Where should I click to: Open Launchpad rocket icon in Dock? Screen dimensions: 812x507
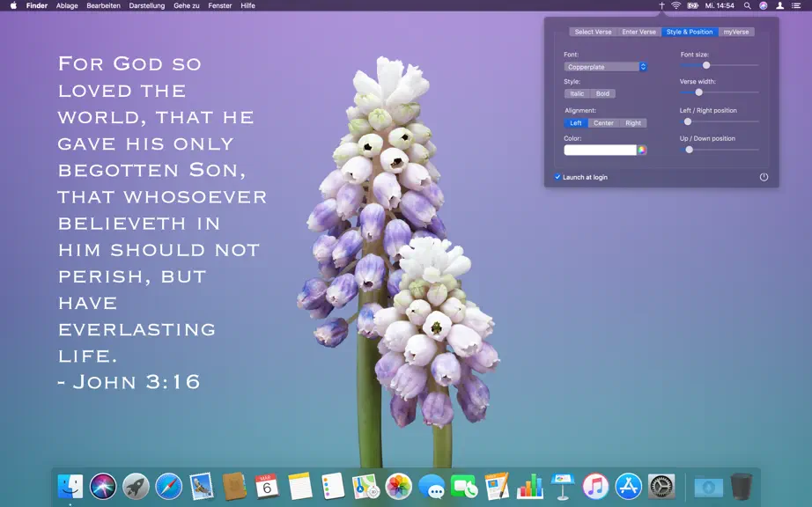pyautogui.click(x=136, y=486)
